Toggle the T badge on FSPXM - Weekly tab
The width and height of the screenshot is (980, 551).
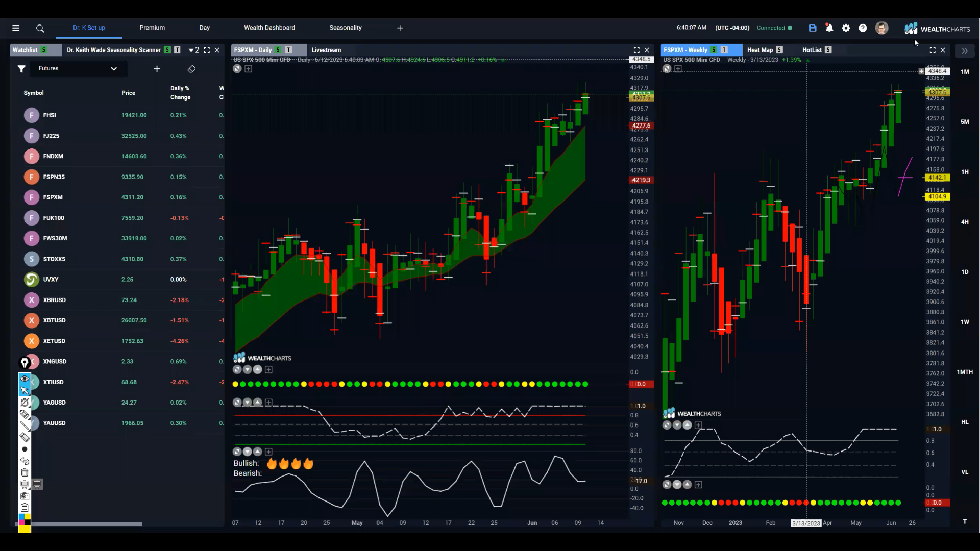(724, 50)
